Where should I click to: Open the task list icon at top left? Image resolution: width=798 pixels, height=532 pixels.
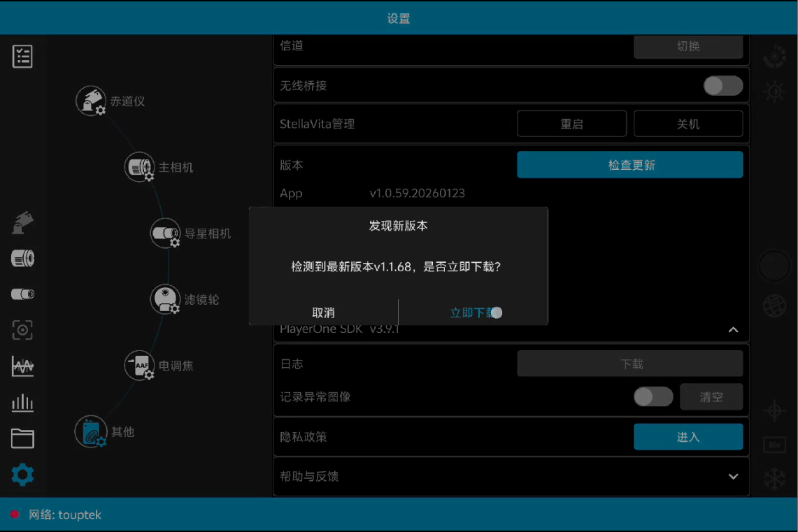pyautogui.click(x=22, y=57)
